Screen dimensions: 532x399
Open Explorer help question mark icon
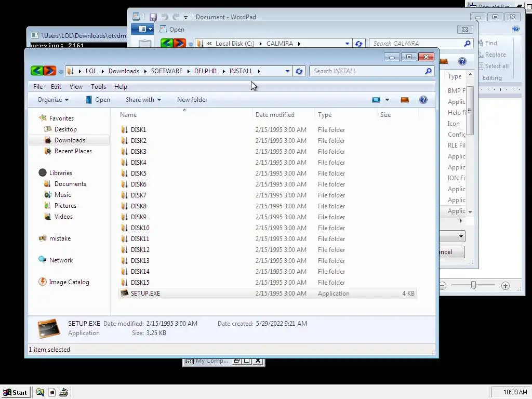click(423, 100)
